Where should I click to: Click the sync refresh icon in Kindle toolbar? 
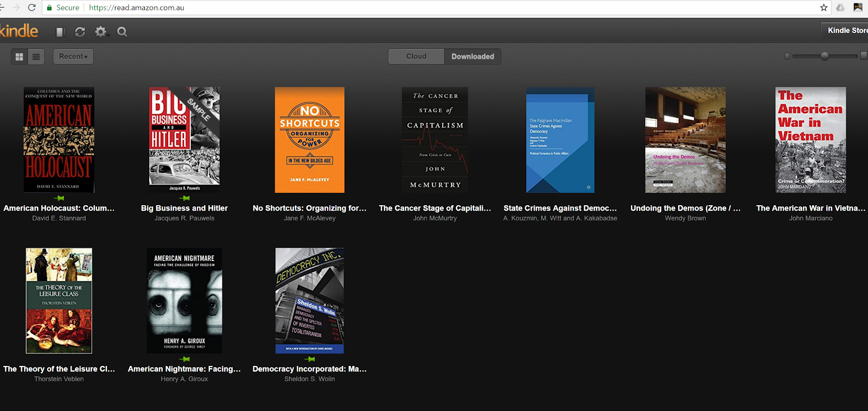pyautogui.click(x=80, y=32)
